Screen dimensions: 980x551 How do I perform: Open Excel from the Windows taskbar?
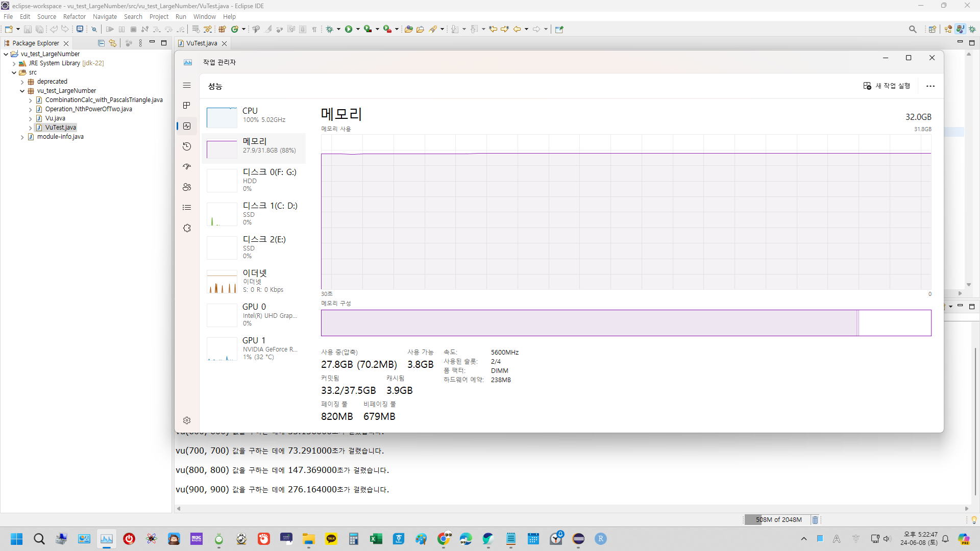pyautogui.click(x=376, y=539)
